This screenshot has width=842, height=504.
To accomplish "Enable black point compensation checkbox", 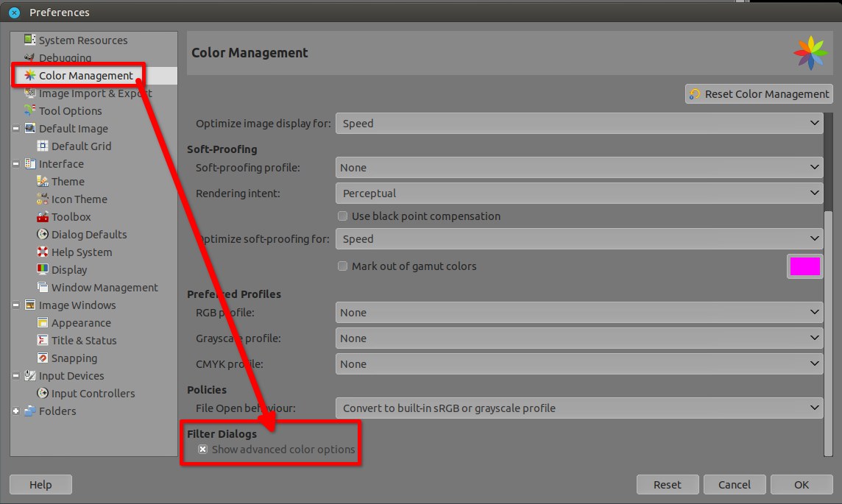I will pos(342,216).
